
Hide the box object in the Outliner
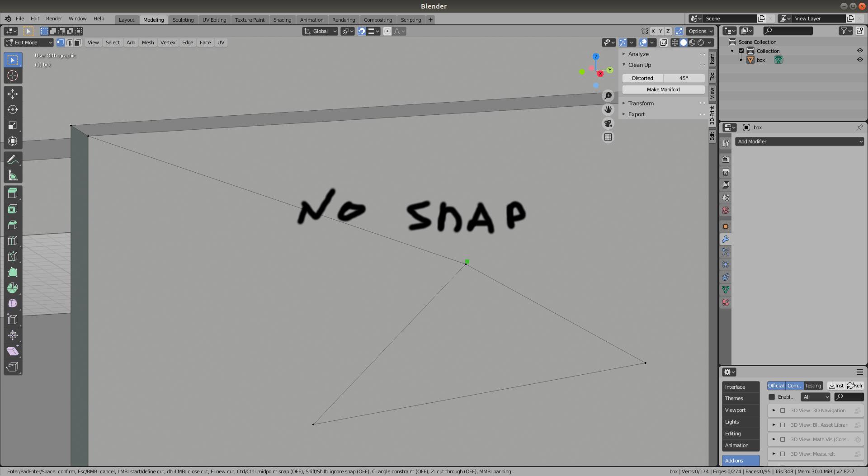tap(860, 59)
